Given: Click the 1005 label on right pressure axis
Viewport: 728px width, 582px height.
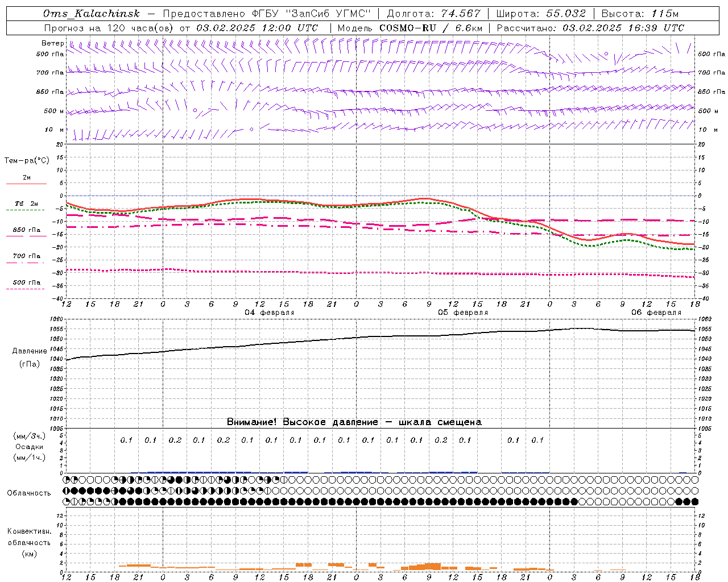Looking at the screenshot, I should pos(704,429).
